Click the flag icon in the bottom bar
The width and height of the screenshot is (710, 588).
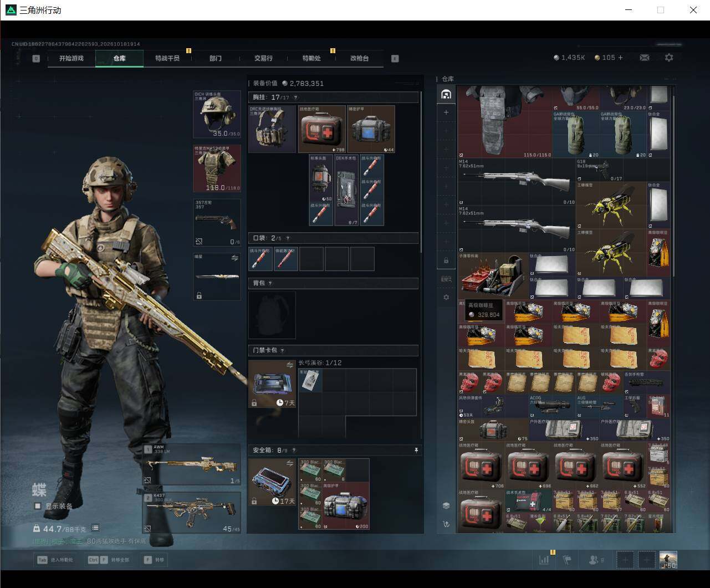coord(567,560)
